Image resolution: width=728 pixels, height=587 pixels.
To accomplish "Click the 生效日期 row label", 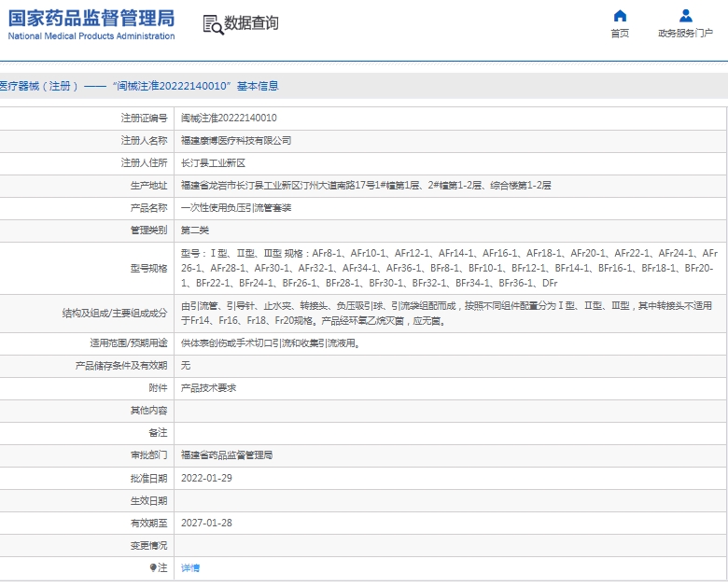I will tap(148, 500).
